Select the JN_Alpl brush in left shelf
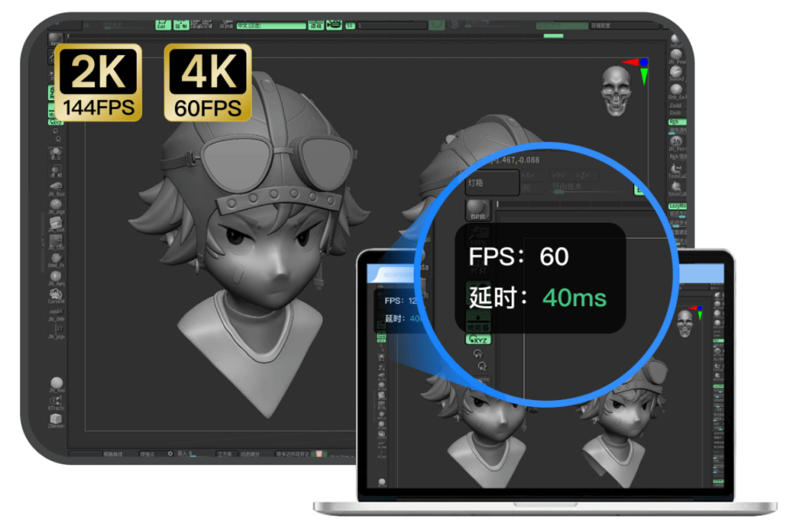 [56, 207]
